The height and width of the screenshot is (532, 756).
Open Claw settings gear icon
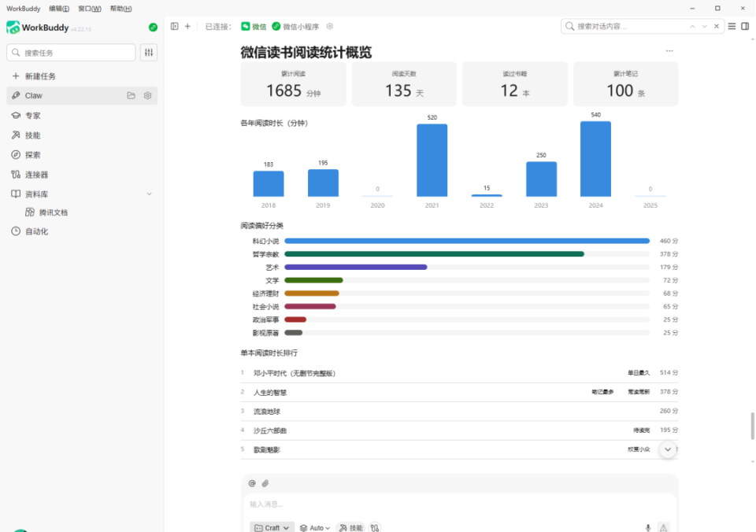pos(147,95)
